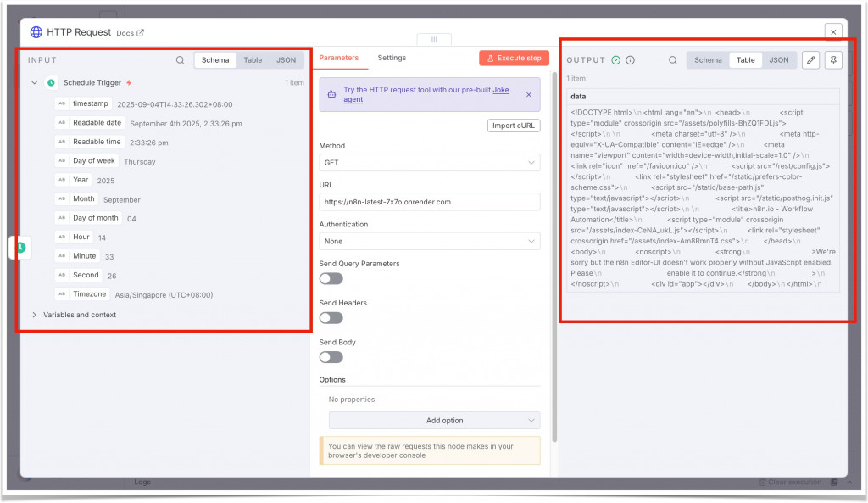Image resolution: width=868 pixels, height=503 pixels.
Task: Click the Readable time field label
Action: 97,142
